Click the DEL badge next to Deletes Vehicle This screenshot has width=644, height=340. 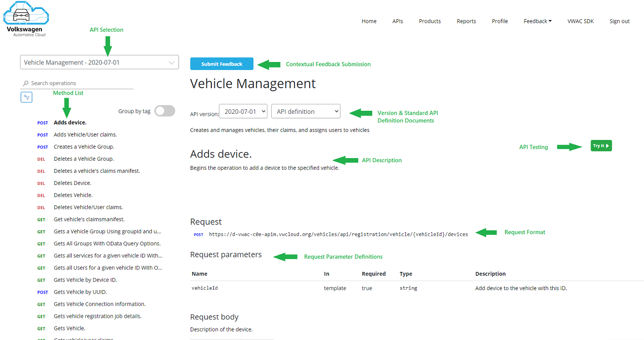[x=41, y=195]
